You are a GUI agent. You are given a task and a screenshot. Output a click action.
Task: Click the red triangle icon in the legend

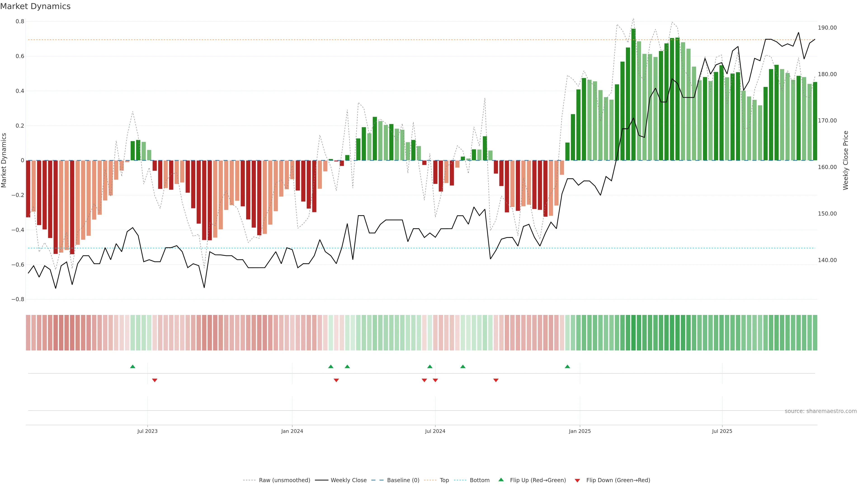(577, 480)
